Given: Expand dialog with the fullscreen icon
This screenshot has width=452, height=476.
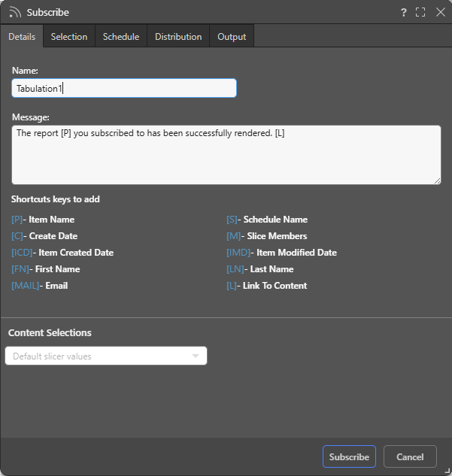Looking at the screenshot, I should coord(420,13).
